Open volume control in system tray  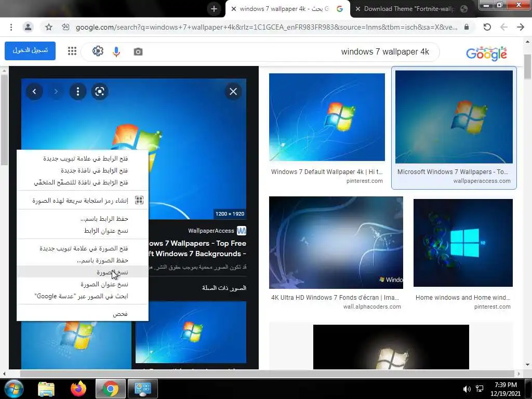[x=467, y=389]
